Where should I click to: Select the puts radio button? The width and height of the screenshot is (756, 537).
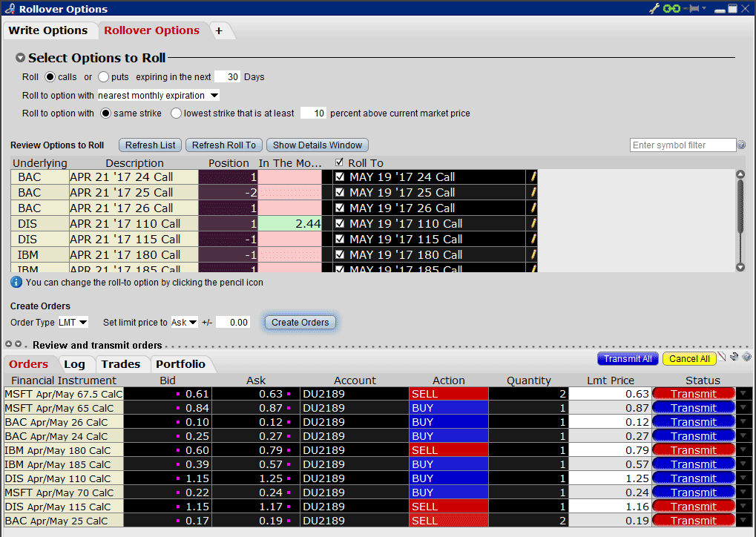(x=103, y=77)
